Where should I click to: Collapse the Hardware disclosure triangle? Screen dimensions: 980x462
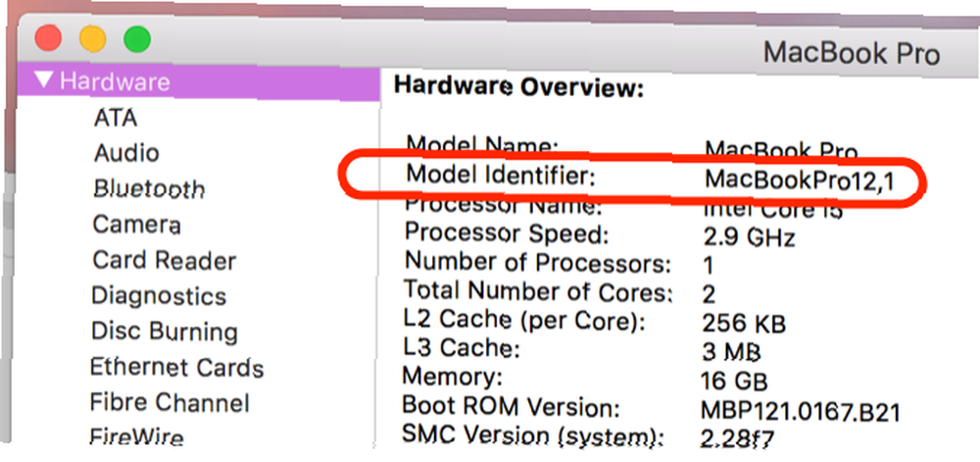pyautogui.click(x=41, y=81)
